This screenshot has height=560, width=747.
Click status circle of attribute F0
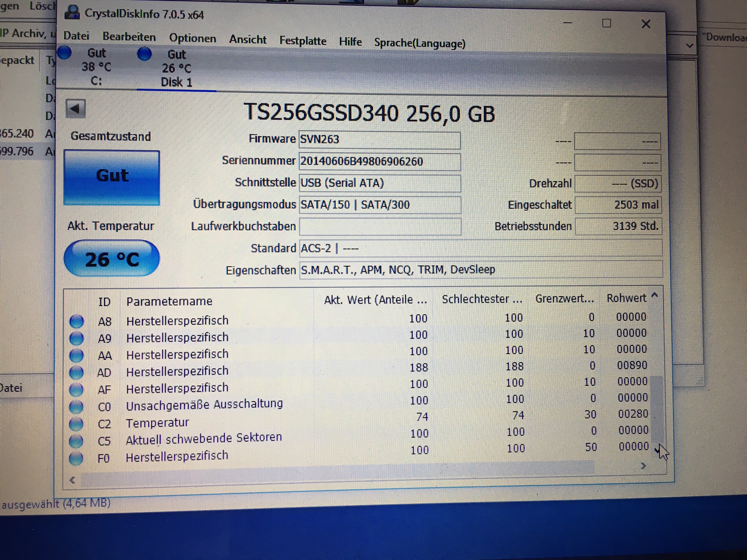click(x=76, y=458)
